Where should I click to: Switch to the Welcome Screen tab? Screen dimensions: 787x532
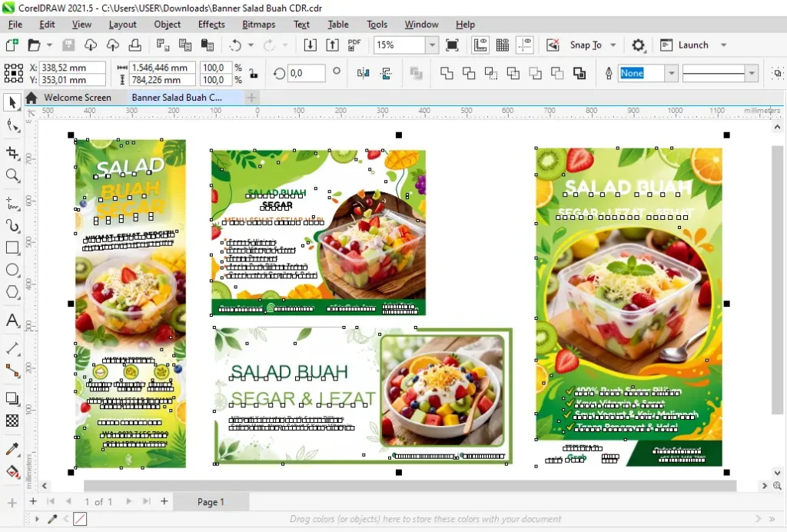[x=78, y=98]
